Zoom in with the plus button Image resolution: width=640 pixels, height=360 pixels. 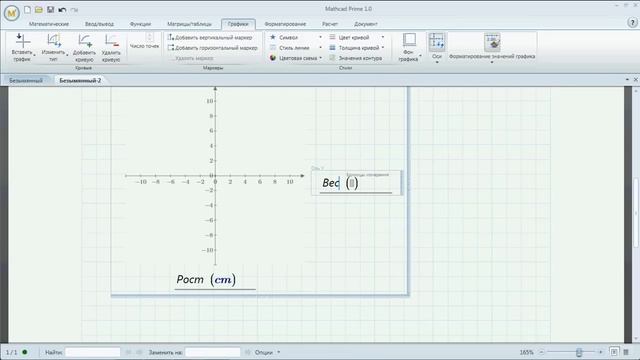(x=600, y=352)
